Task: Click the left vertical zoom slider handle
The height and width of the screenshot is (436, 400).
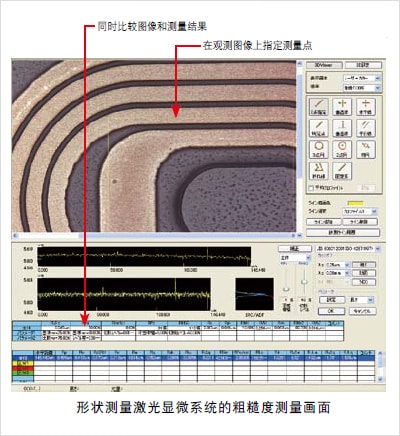Action: click(x=286, y=289)
